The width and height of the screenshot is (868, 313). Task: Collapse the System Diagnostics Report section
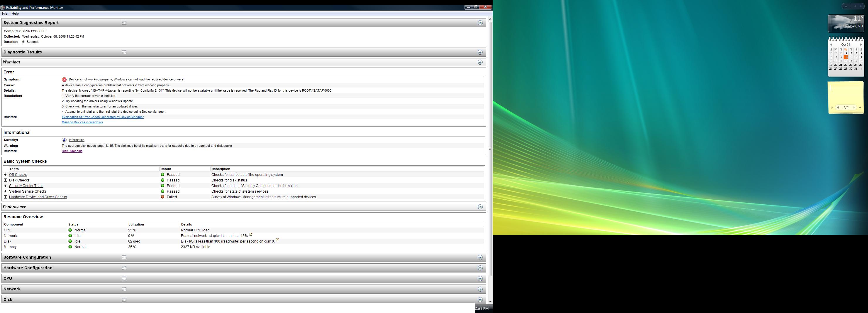(480, 23)
